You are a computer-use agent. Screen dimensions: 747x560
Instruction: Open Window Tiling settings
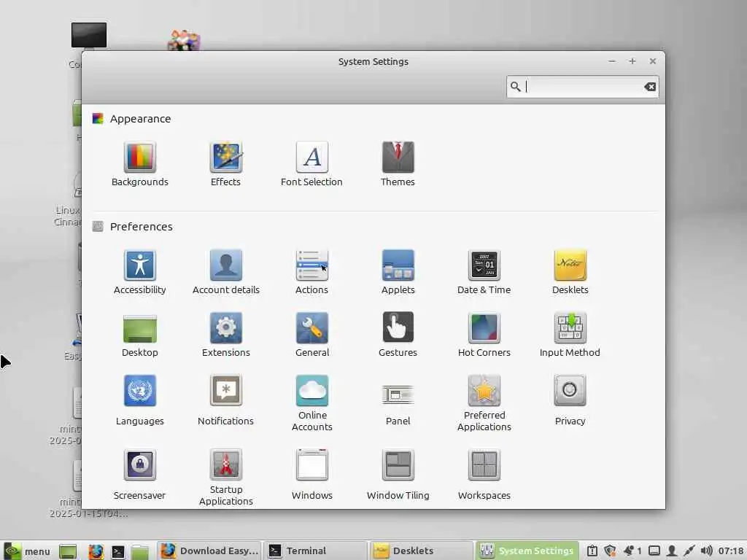tap(398, 475)
